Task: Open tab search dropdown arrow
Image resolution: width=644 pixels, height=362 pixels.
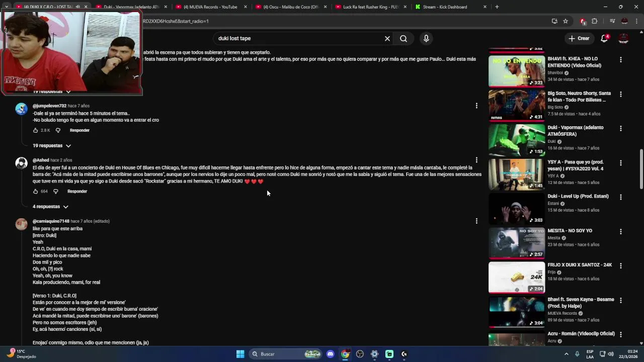Action: point(6,7)
